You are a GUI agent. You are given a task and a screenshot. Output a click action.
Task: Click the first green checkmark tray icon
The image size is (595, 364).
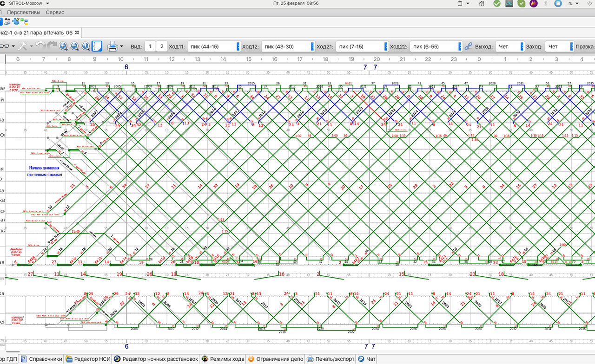pyautogui.click(x=497, y=3)
